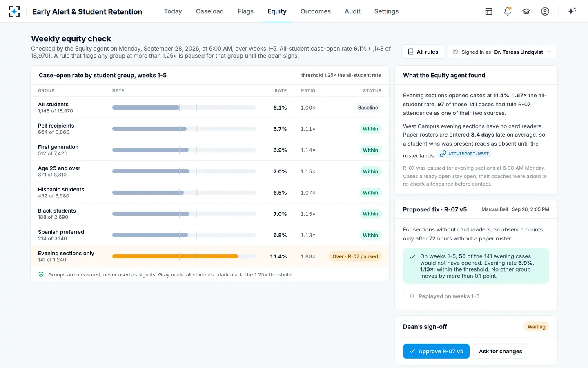The height and width of the screenshot is (368, 588).
Task: Click the Dr. Teresa Lindqvist name
Action: [519, 52]
